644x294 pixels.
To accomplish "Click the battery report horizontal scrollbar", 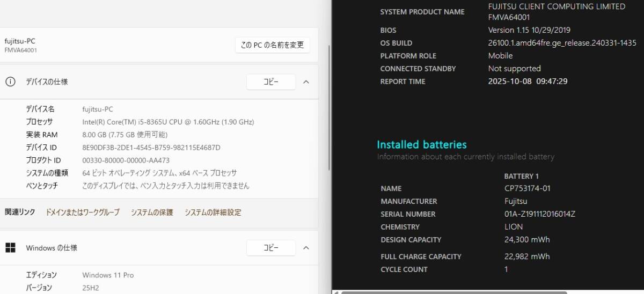I will (454, 292).
